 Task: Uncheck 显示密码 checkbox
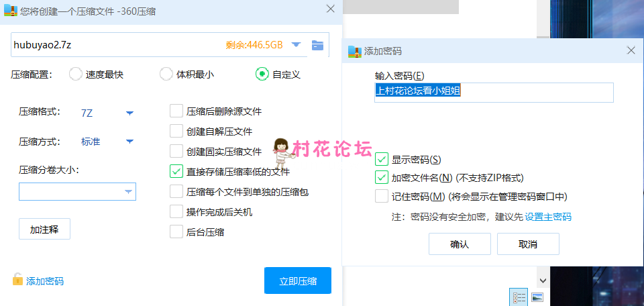tap(382, 159)
